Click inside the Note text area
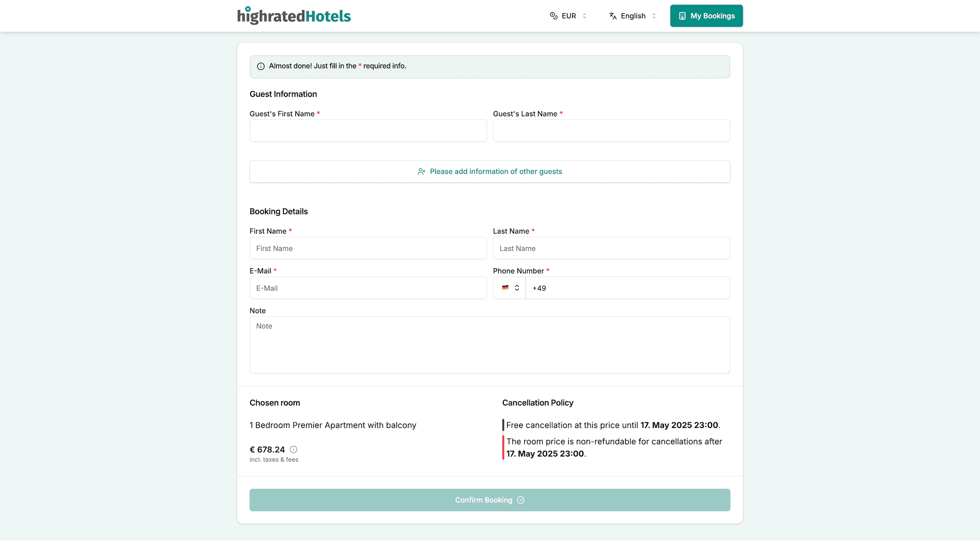Screen dimensions: 980x551 pos(490,345)
